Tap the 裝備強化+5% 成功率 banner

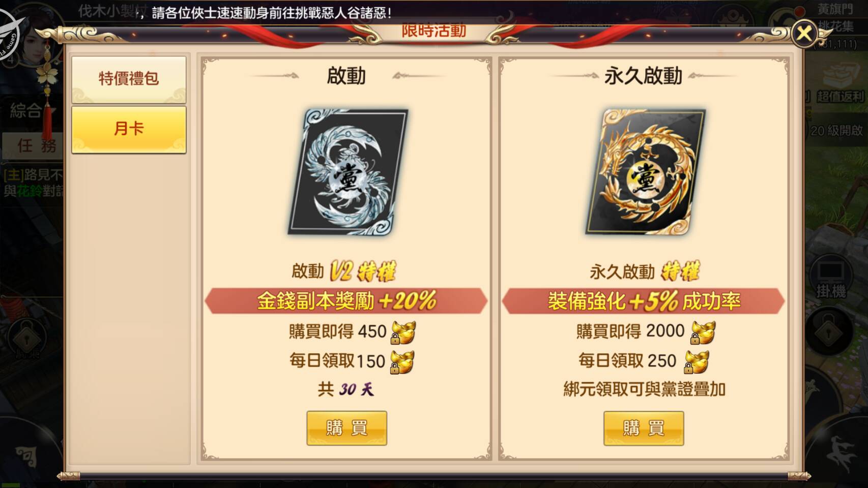644,301
